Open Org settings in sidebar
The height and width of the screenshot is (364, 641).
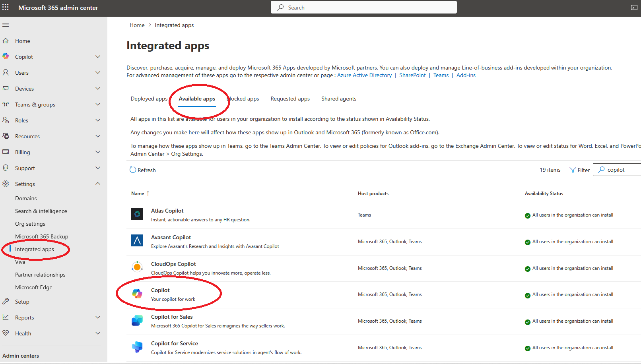tap(30, 224)
